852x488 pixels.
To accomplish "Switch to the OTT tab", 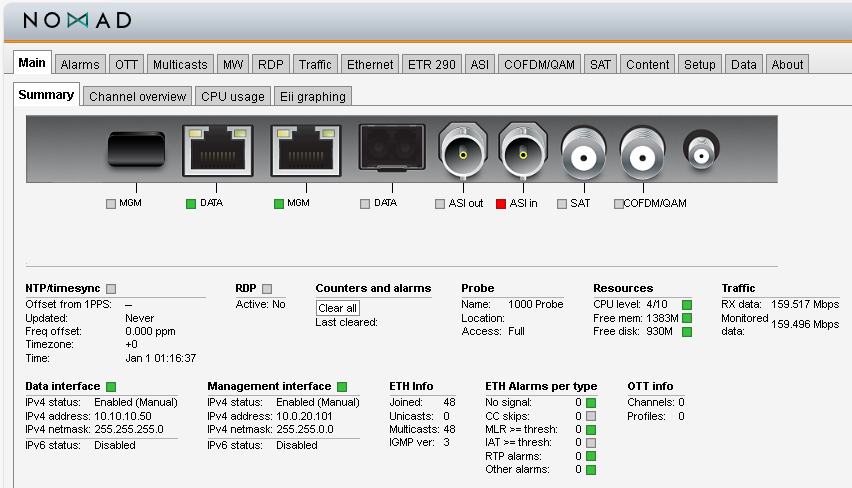I will [x=126, y=64].
